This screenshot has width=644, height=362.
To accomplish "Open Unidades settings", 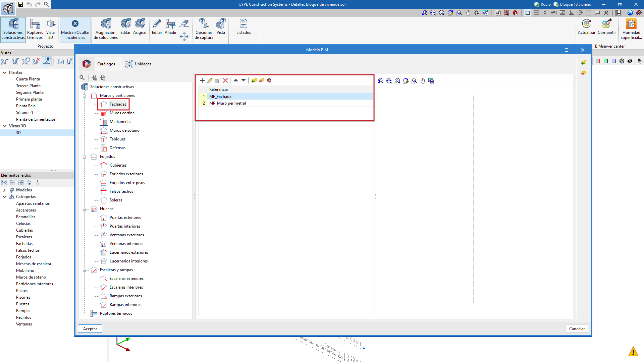I will coord(139,64).
